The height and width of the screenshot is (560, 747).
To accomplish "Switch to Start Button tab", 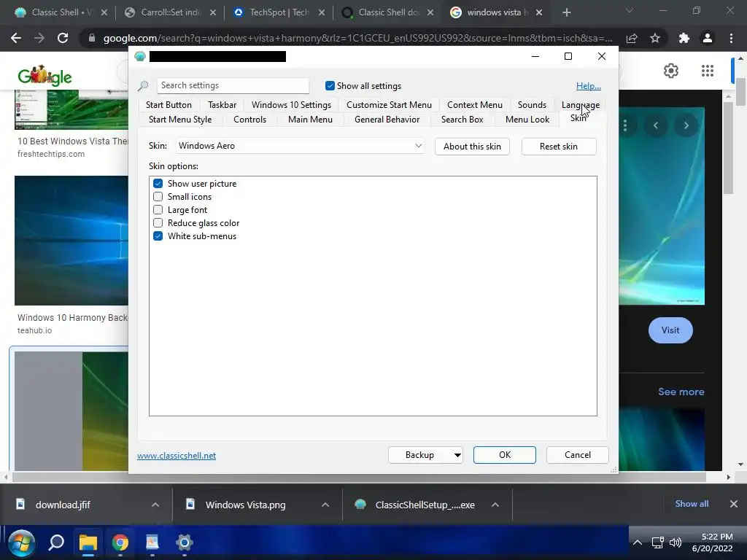I will [169, 105].
